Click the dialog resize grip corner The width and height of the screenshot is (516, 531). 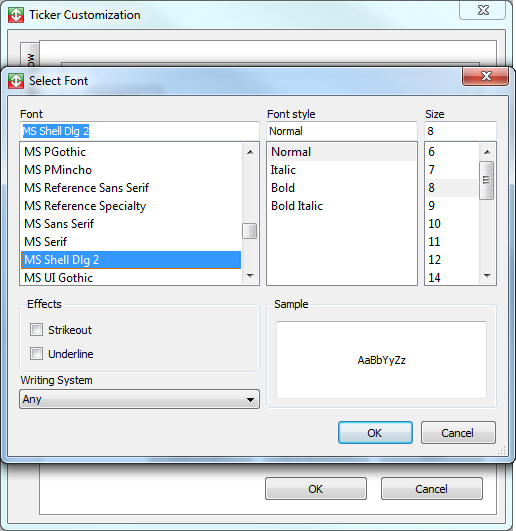[x=502, y=450]
